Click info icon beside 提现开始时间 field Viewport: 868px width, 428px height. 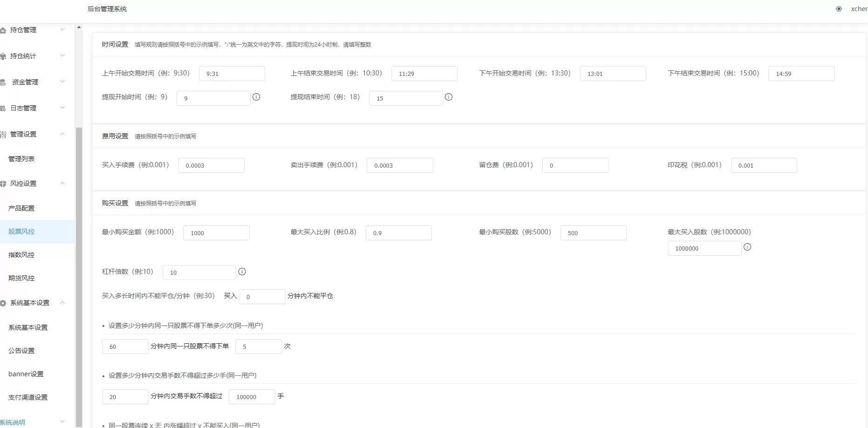pyautogui.click(x=256, y=97)
